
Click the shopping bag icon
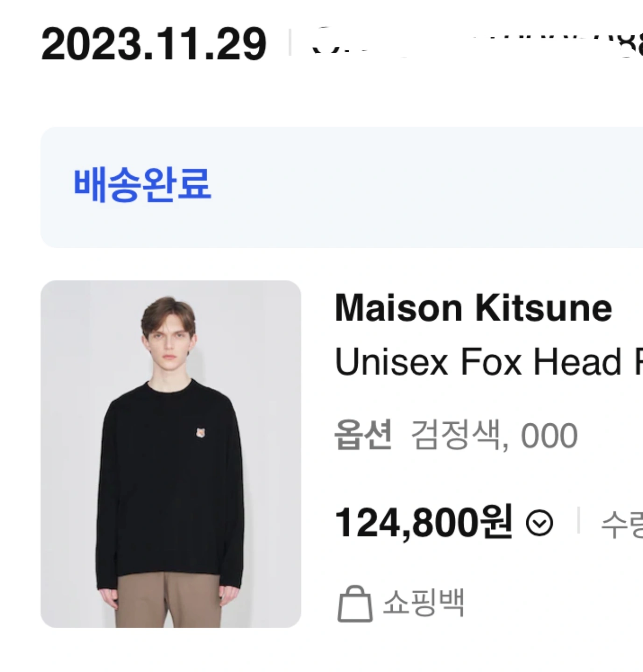[355, 604]
